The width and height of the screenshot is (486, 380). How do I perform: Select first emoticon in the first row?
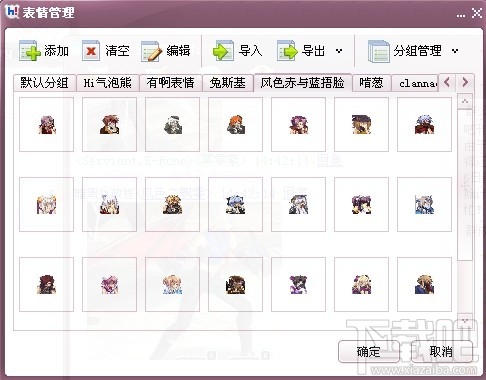[x=46, y=124]
